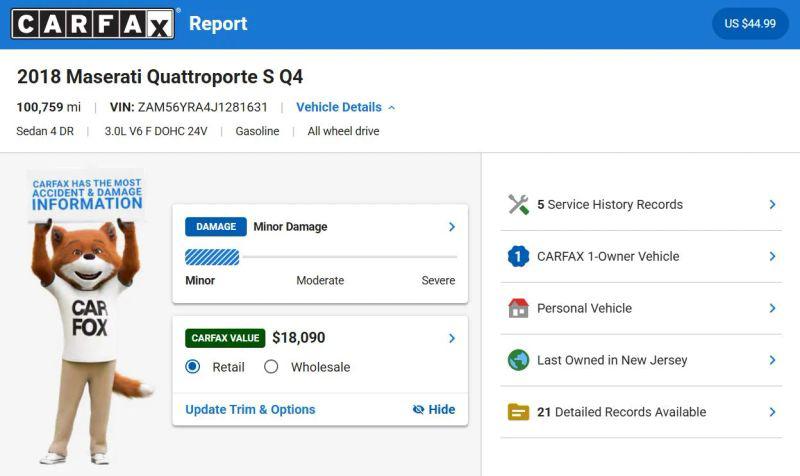Image resolution: width=800 pixels, height=476 pixels.
Task: Click the Severe label on damage scale
Action: pyautogui.click(x=438, y=281)
